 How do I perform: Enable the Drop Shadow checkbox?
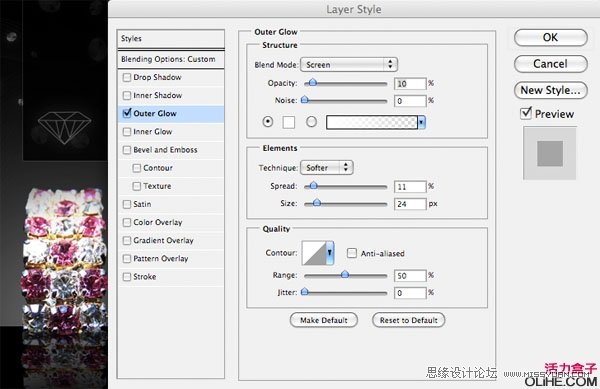127,78
